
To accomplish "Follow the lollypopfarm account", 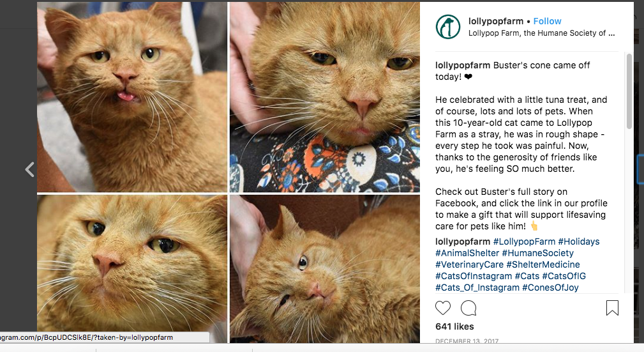I will [547, 21].
